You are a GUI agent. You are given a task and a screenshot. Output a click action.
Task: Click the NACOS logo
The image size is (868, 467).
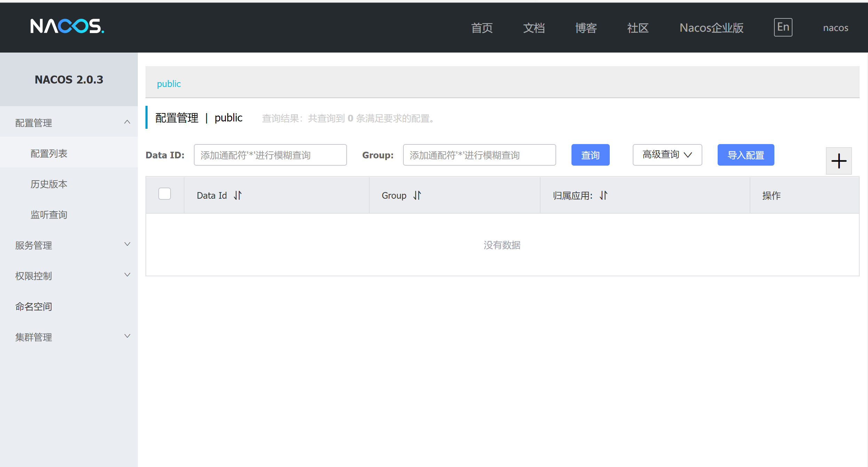[x=67, y=26]
